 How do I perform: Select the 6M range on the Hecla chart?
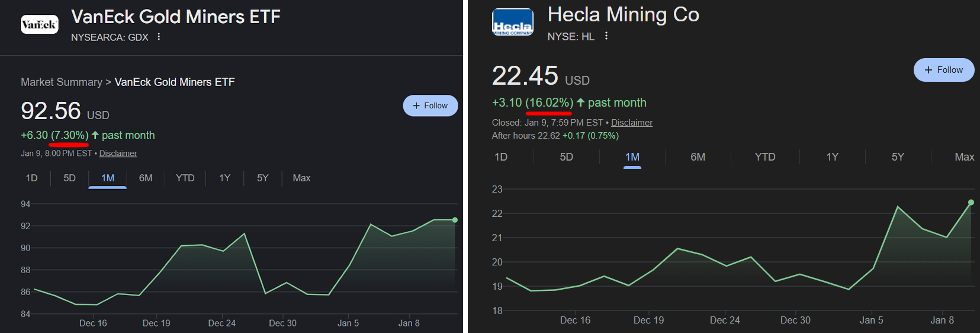point(698,157)
